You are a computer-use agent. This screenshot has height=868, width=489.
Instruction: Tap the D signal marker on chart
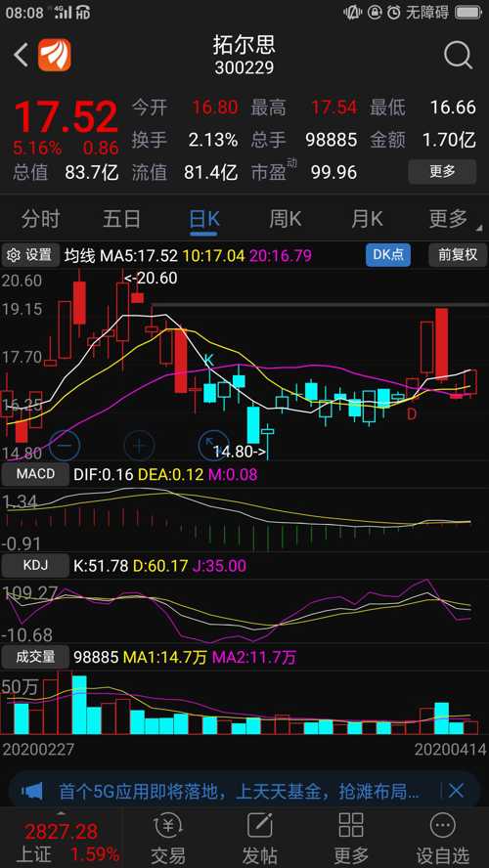click(x=412, y=413)
